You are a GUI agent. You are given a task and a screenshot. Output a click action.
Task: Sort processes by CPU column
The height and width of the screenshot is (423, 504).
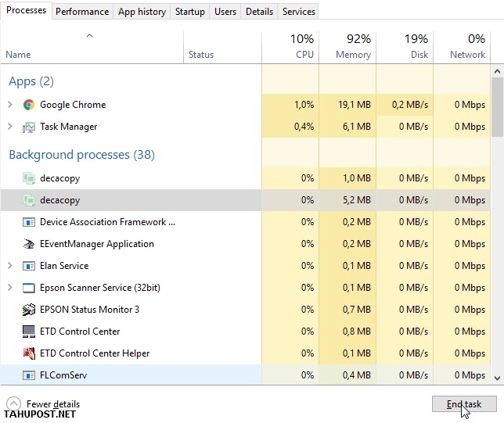(290, 48)
